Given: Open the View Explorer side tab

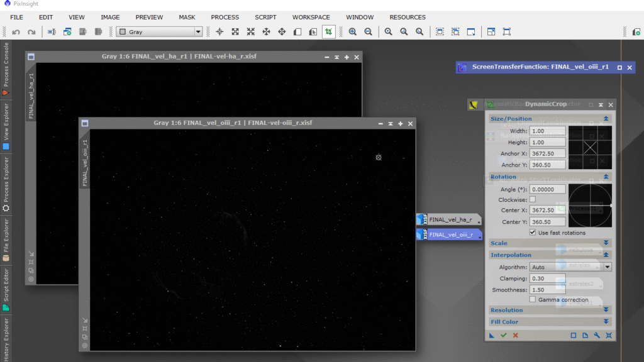Looking at the screenshot, I should [x=6, y=126].
